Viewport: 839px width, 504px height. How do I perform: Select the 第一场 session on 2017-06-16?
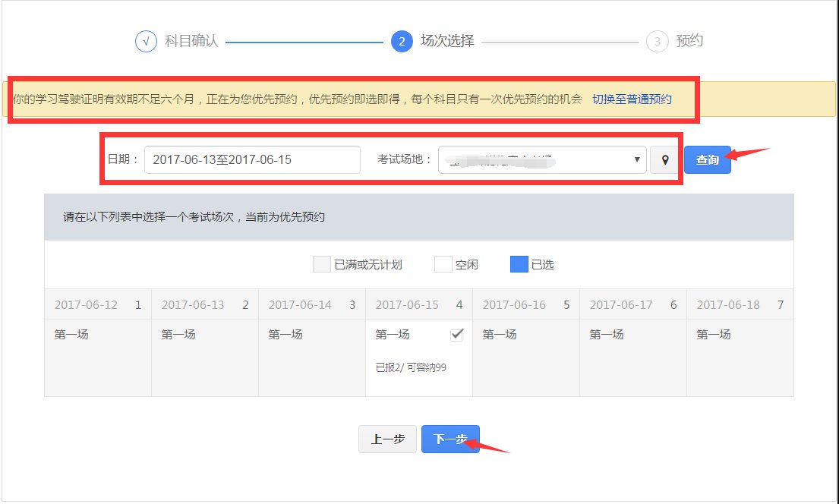526,358
